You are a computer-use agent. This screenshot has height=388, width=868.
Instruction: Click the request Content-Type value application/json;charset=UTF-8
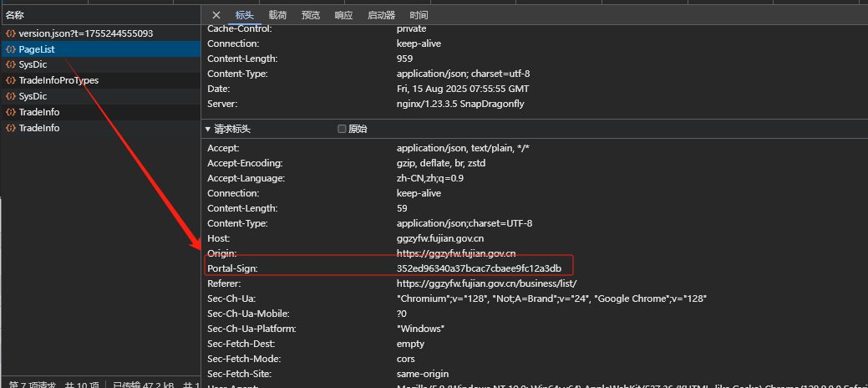point(464,223)
